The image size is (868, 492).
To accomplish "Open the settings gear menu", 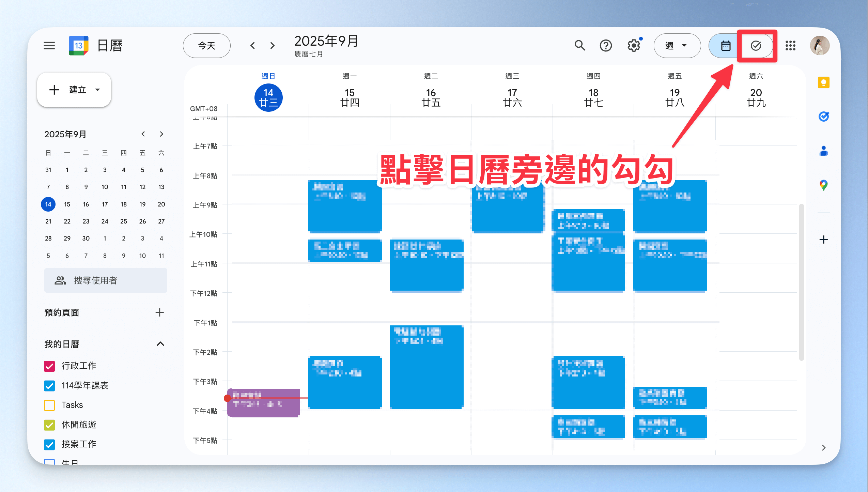I will click(x=634, y=45).
